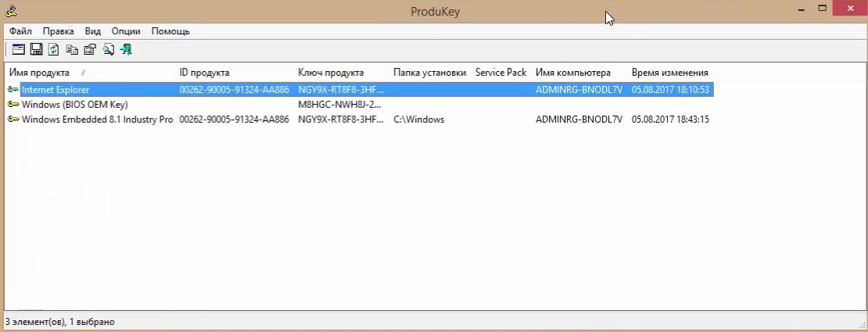Viewport: 868px width, 332px height.
Task: Click the Copy Selected Items icon
Action: tap(72, 50)
